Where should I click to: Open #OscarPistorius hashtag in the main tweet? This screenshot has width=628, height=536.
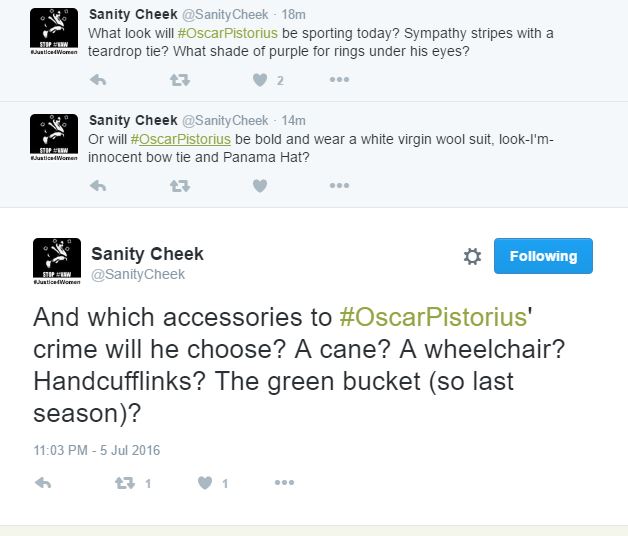pos(432,318)
